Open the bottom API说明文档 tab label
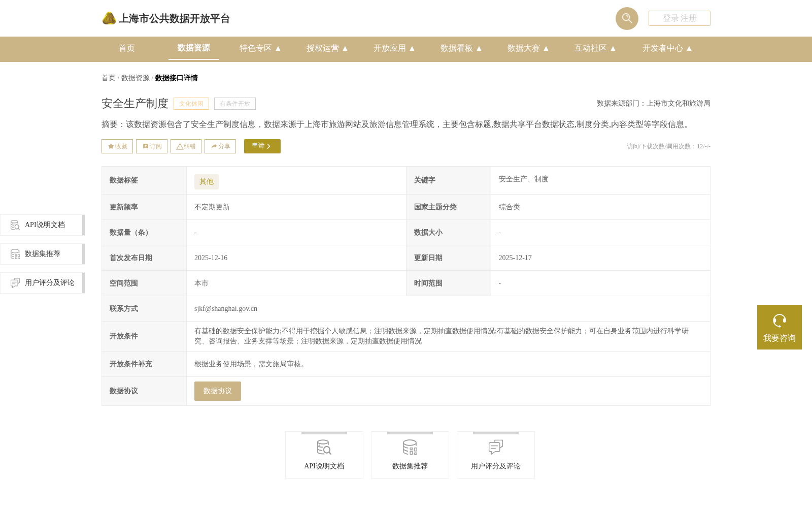 (x=324, y=466)
